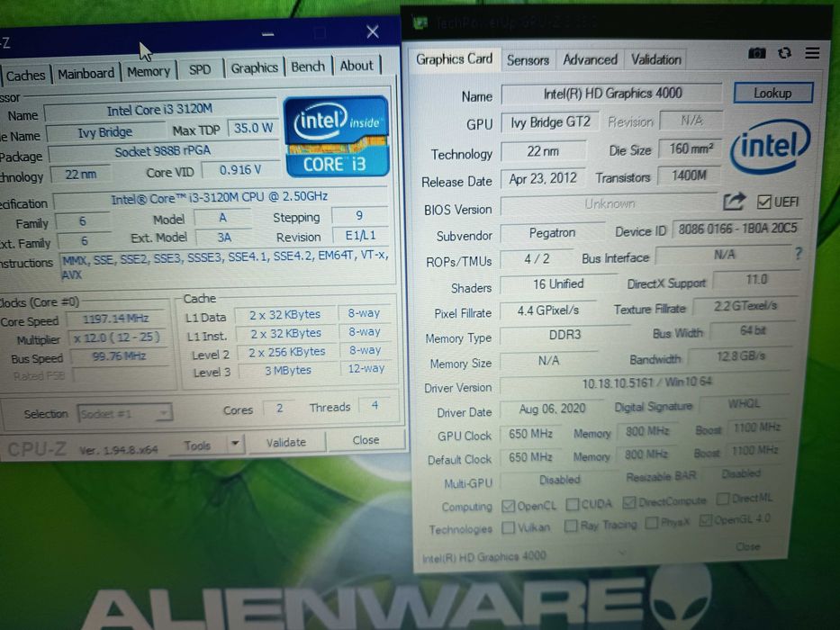This screenshot has width=840, height=630.
Task: Toggle the UEFI checkbox
Action: (763, 202)
